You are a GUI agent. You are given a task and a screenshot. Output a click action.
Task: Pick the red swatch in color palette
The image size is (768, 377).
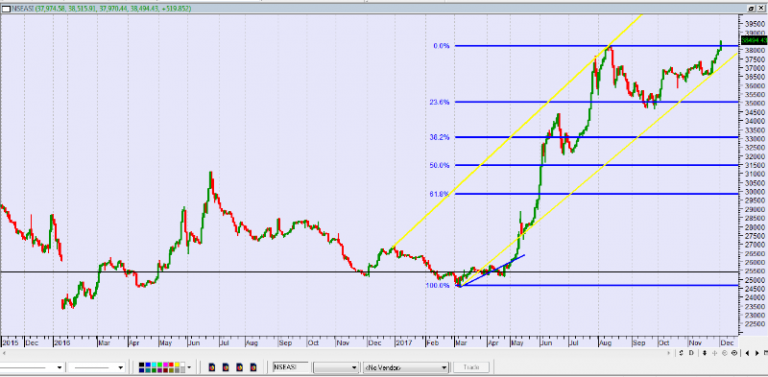(x=171, y=365)
